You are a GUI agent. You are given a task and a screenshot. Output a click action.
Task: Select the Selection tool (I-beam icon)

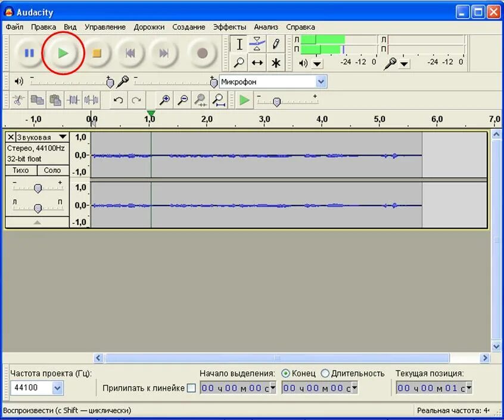[x=239, y=44]
